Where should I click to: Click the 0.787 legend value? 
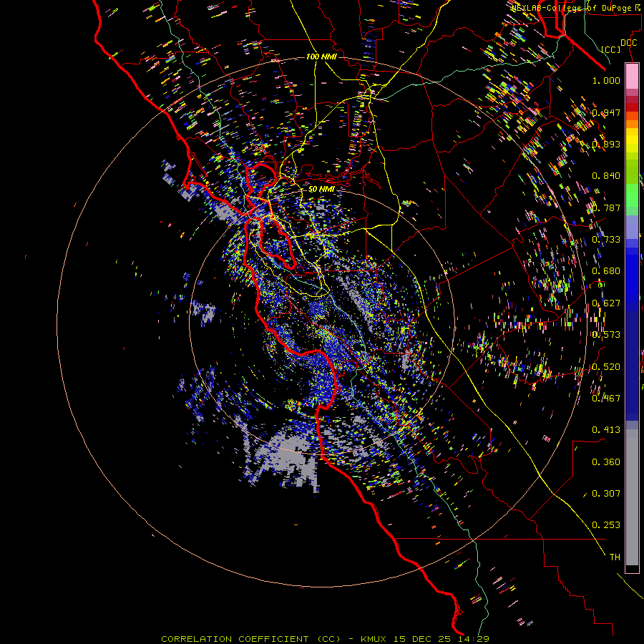606,208
